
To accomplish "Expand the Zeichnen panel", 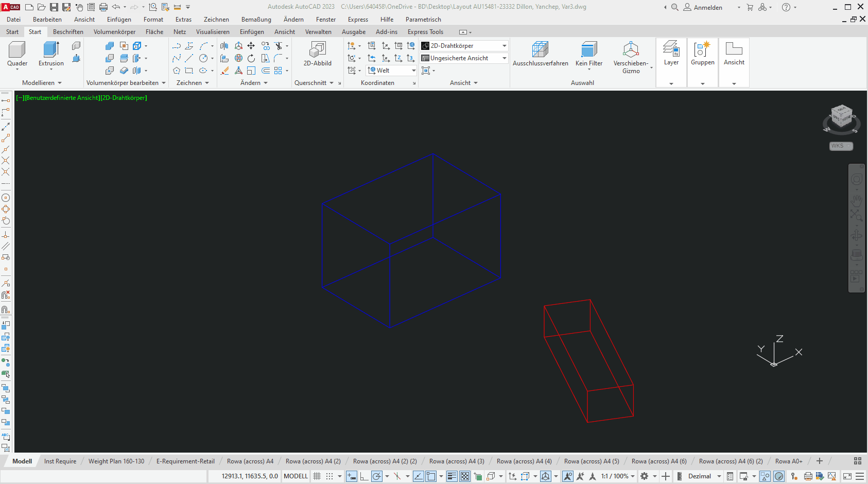I will tap(193, 83).
